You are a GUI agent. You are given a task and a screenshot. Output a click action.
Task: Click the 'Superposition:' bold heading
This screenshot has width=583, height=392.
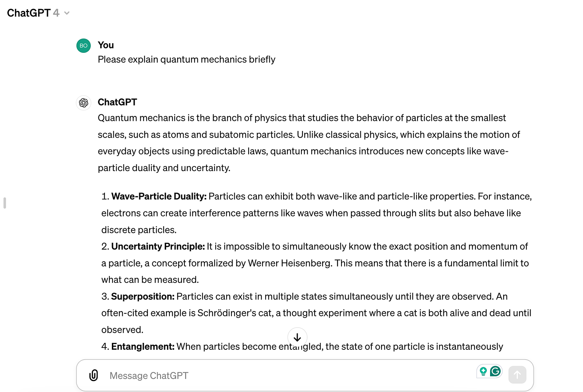[x=143, y=297]
